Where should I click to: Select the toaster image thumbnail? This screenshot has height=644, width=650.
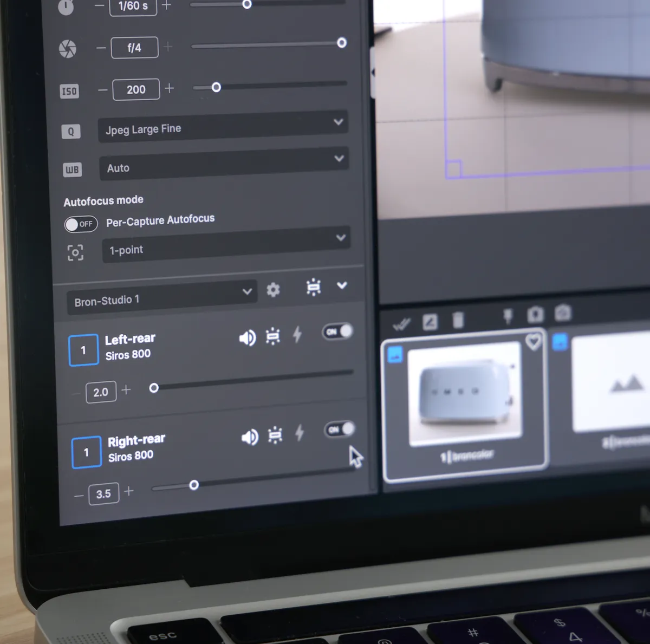(465, 405)
